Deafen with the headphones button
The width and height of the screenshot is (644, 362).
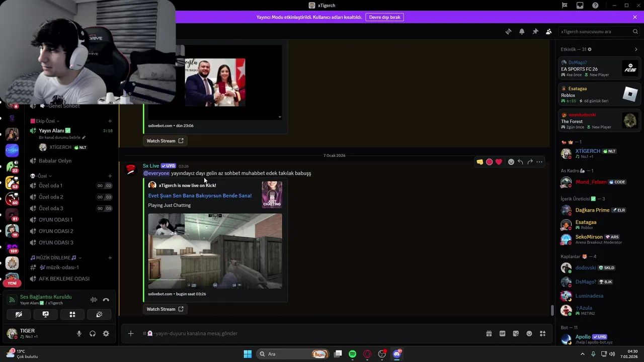[93, 333]
